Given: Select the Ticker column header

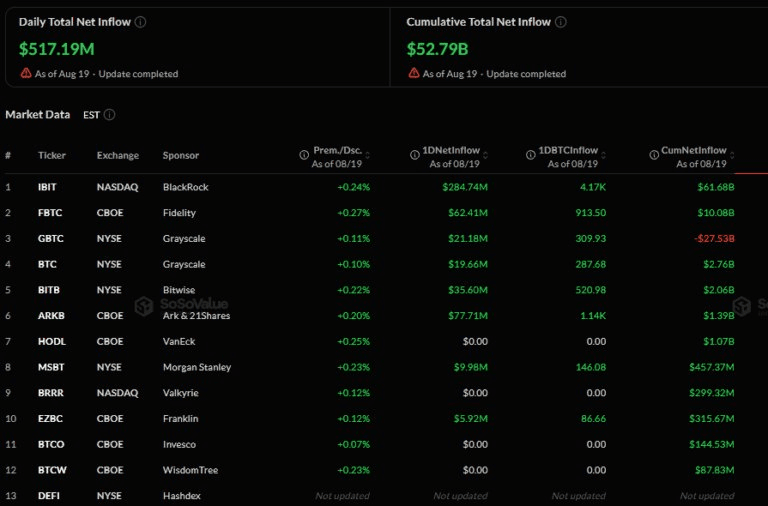Looking at the screenshot, I should (x=52, y=155).
